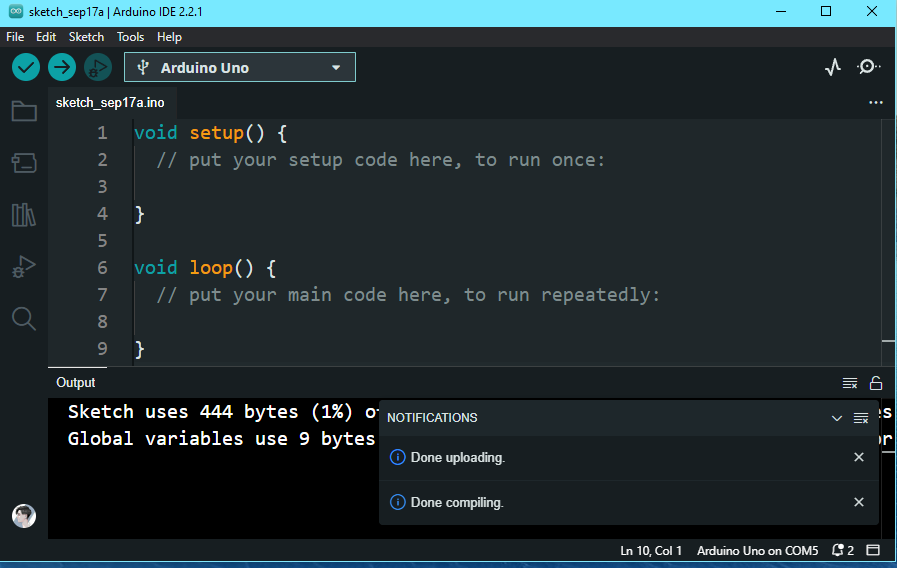Open the Serial Plotter
Viewport: 897px width, 568px height.
coord(833,67)
